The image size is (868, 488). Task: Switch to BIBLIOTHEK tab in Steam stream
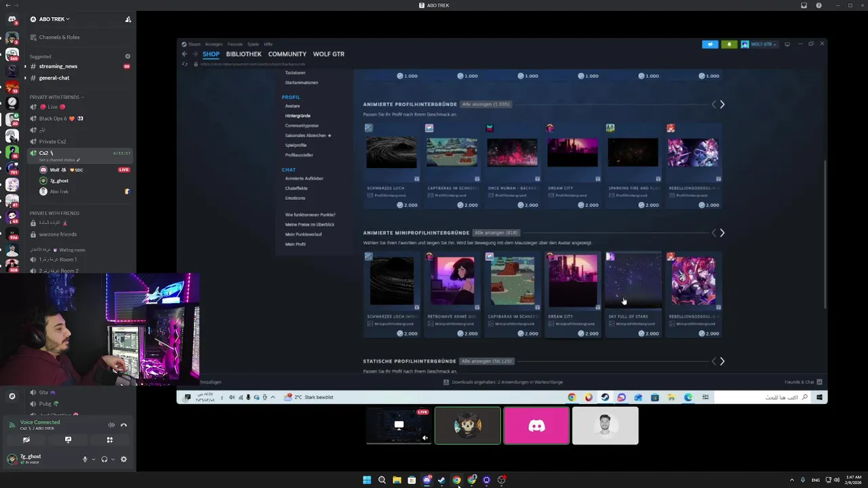tap(243, 54)
